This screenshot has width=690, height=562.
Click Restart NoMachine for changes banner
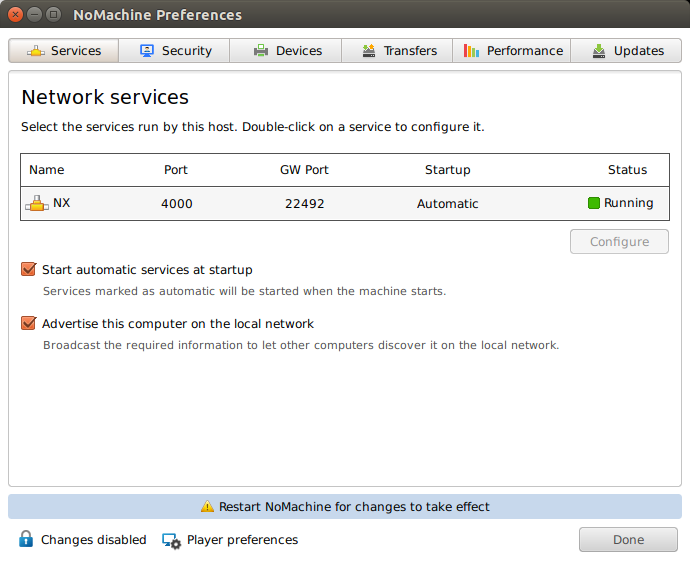pos(345,507)
